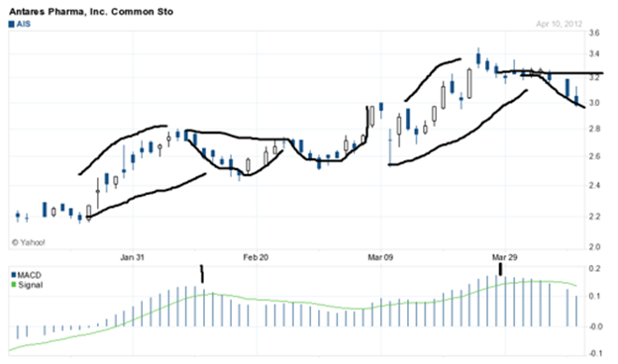Click the 3.6 price axis label
Screen dimensions: 618x364
tap(594, 33)
